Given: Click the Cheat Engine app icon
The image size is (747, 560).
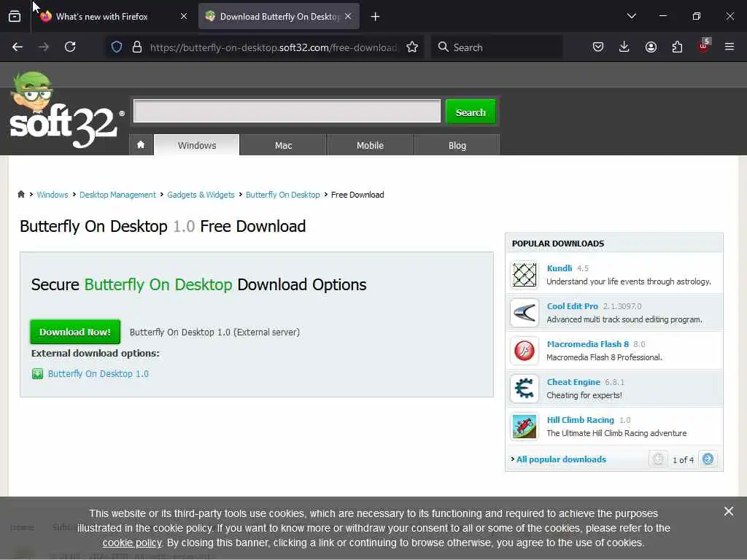Looking at the screenshot, I should point(524,389).
